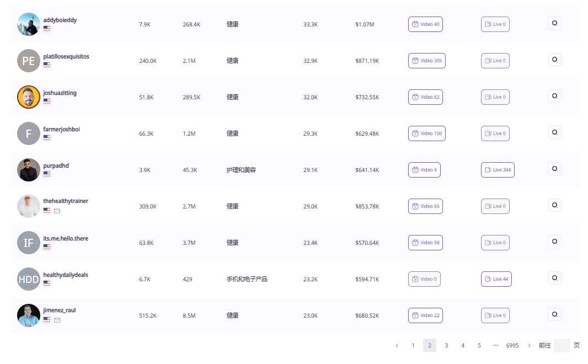Click the next-page chevron in pagination
This screenshot has height=364, width=588.
528,345
